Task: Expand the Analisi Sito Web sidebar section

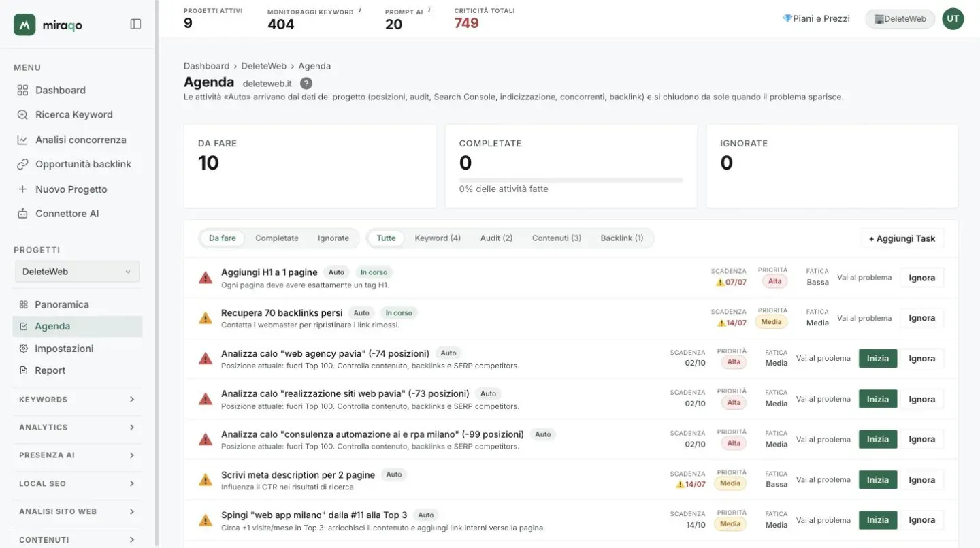Action: click(78, 512)
